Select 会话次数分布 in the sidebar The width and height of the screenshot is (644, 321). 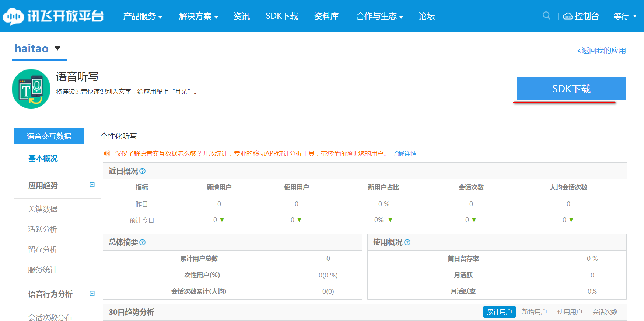pyautogui.click(x=50, y=317)
